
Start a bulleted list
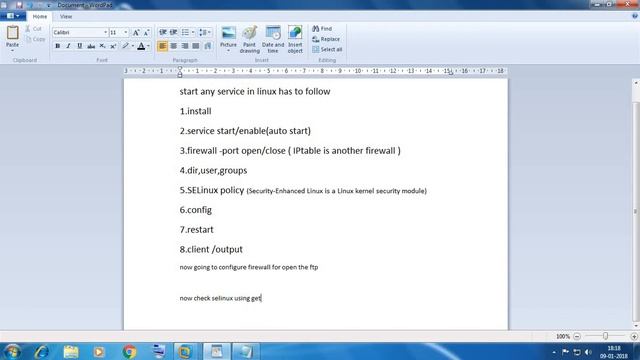tap(185, 32)
